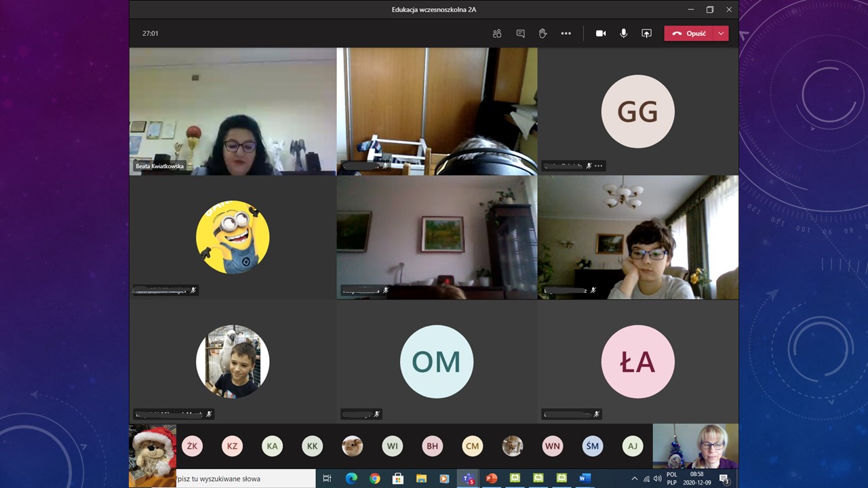Select the boy with parrot avatar tile
Screen dimensions: 868x488
(233, 361)
